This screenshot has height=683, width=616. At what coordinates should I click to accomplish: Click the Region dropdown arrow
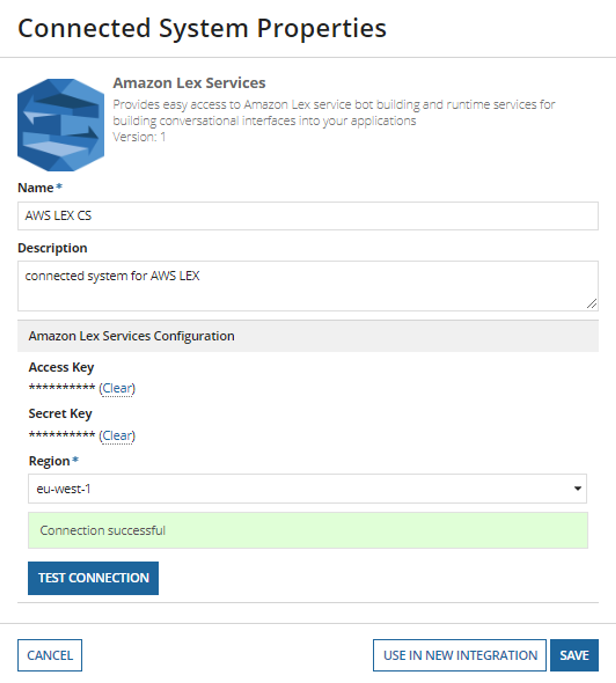click(578, 488)
